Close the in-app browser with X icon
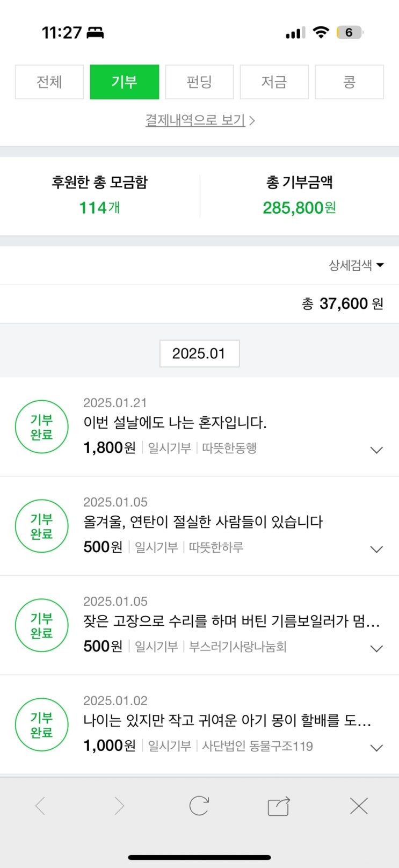The image size is (399, 868). pyautogui.click(x=359, y=806)
